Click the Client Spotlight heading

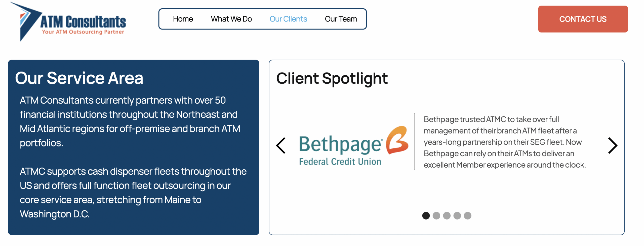click(332, 78)
